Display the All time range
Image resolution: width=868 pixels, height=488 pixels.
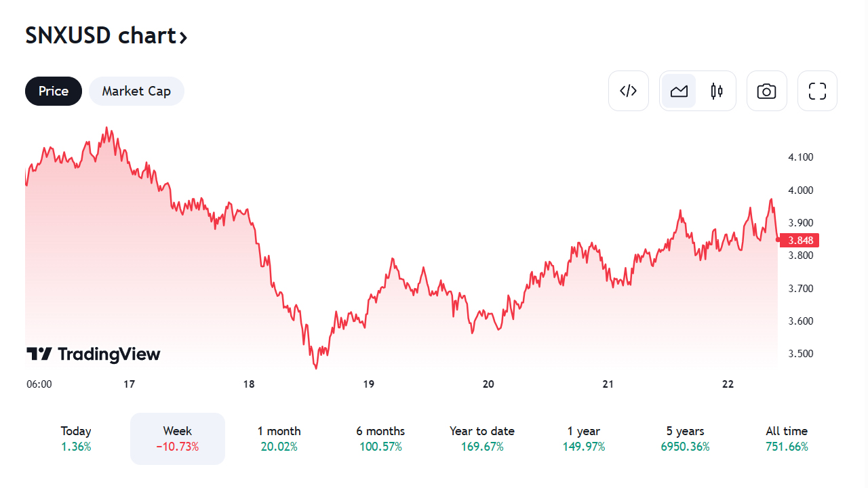pyautogui.click(x=787, y=439)
